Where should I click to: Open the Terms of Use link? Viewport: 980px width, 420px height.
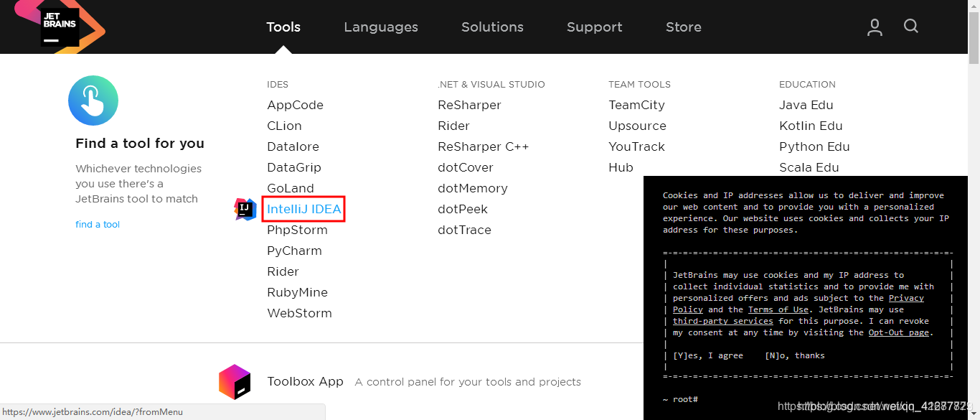tap(778, 309)
